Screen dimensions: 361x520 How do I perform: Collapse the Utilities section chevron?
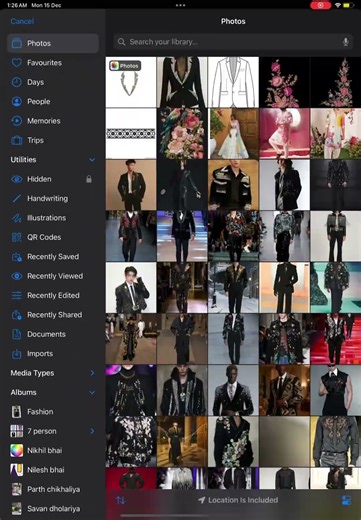[92, 160]
